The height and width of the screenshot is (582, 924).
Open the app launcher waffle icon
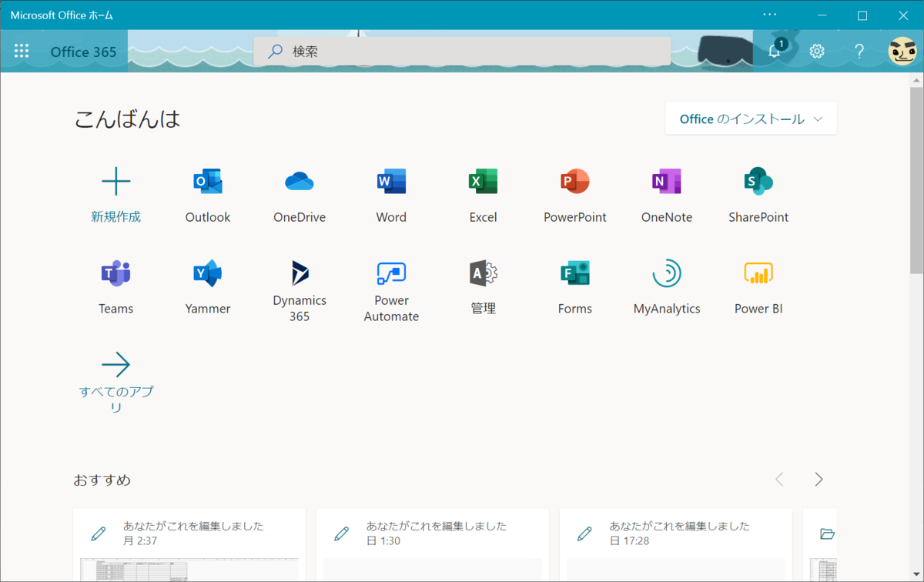22,52
